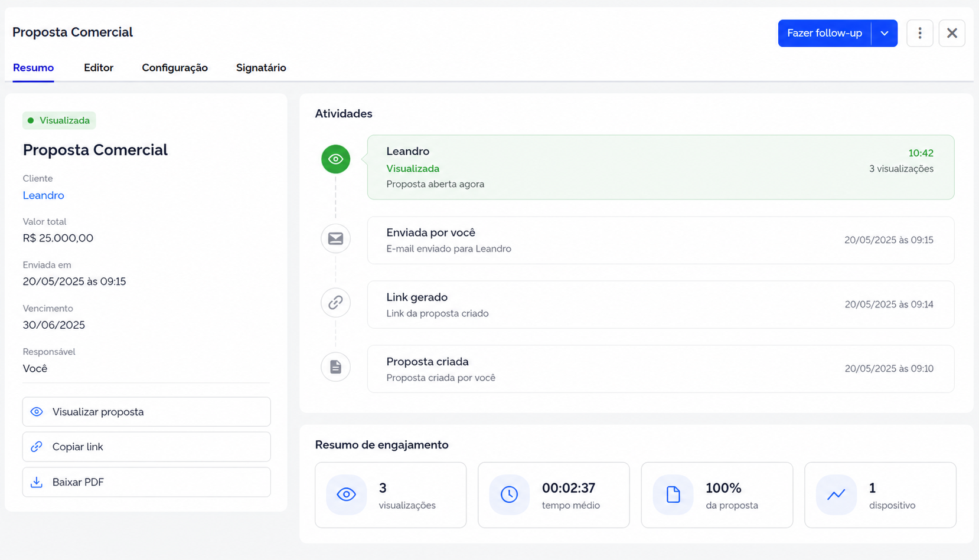Screen dimensions: 979x560
Task: Click the 00:02:37 average time value
Action: (x=569, y=488)
